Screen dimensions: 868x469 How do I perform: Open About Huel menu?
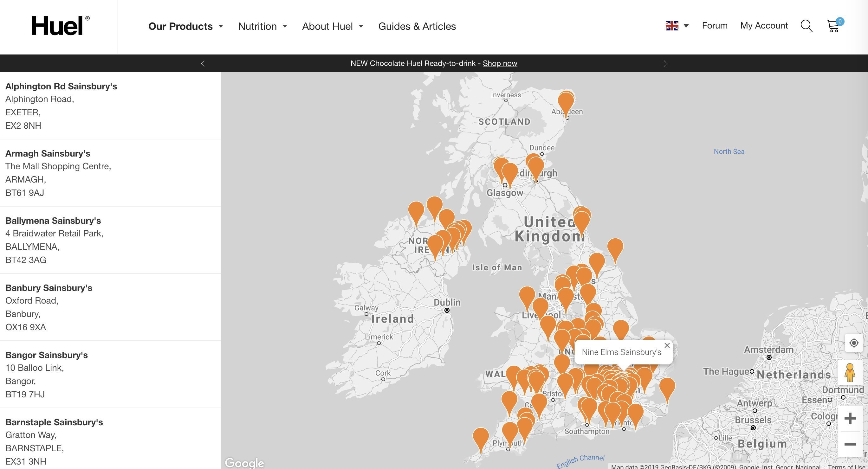point(327,26)
